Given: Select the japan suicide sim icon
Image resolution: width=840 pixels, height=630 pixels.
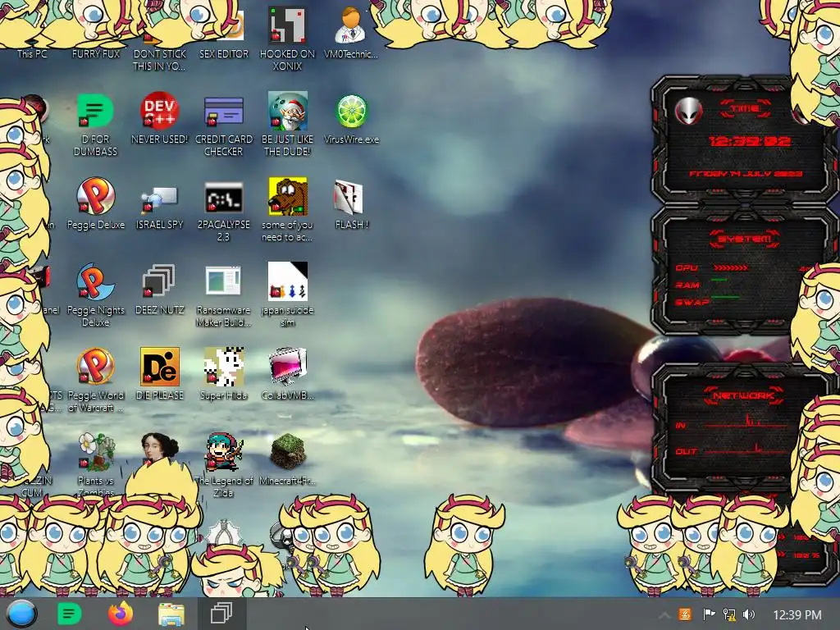Looking at the screenshot, I should click(288, 281).
